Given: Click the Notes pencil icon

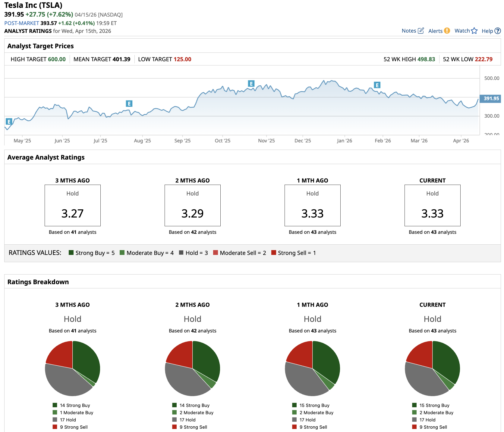Looking at the screenshot, I should (421, 31).
